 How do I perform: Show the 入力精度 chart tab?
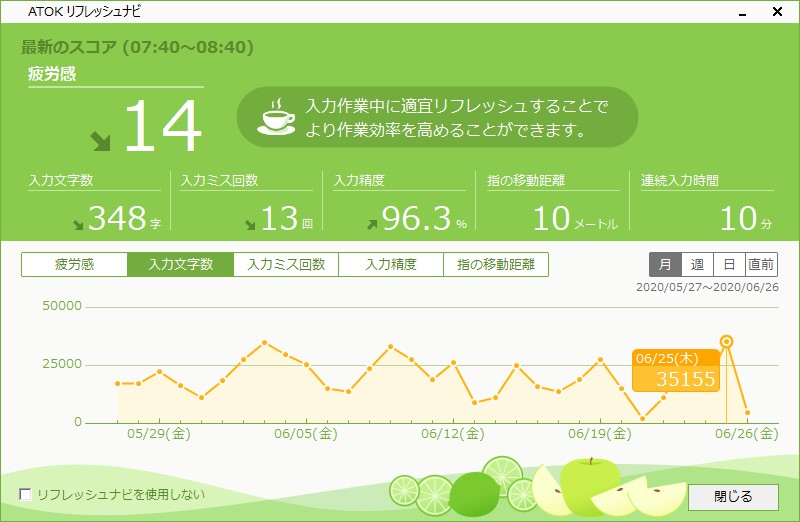[x=391, y=264]
